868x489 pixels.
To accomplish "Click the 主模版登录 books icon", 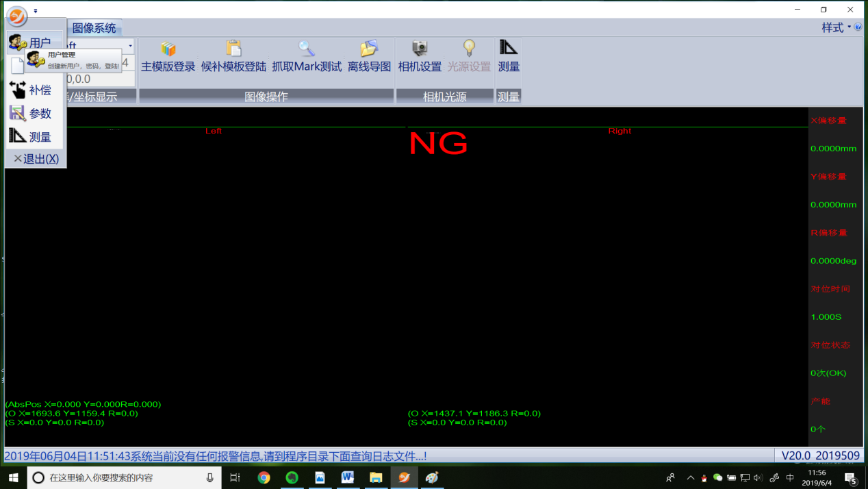I will [168, 49].
